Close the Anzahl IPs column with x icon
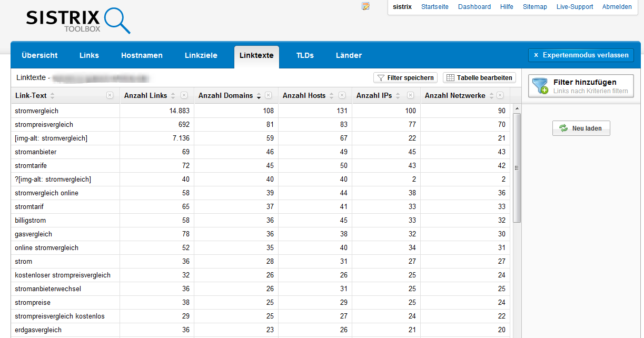Screen dimensions: 644x338 (x=410, y=95)
